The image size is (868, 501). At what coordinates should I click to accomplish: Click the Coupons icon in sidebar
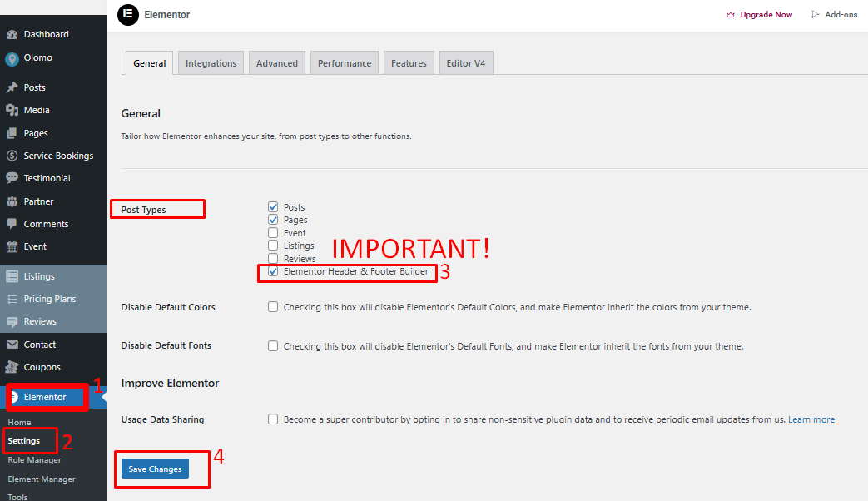(12, 367)
